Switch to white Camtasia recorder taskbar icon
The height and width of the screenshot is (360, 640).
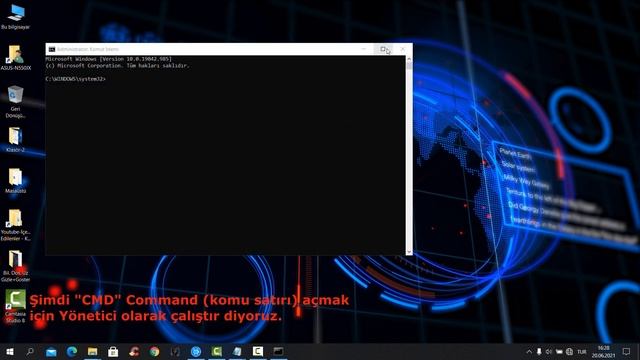pos(258,351)
